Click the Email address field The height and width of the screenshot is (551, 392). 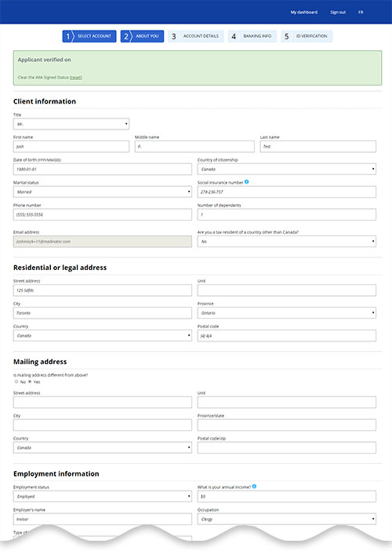103,242
